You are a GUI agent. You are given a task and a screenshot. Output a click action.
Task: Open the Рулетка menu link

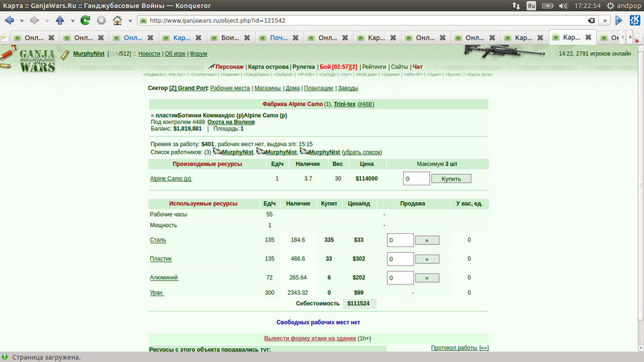[x=303, y=67]
